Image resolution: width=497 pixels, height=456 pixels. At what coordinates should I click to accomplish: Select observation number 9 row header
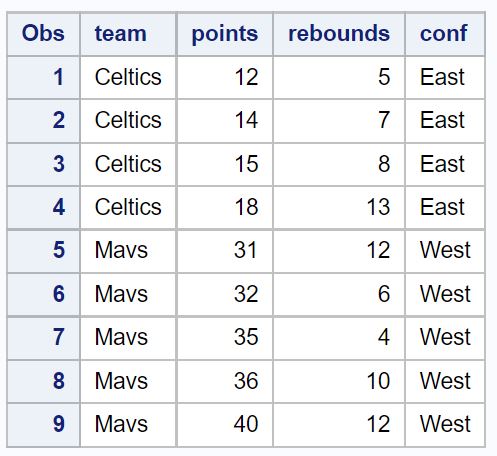point(43,424)
